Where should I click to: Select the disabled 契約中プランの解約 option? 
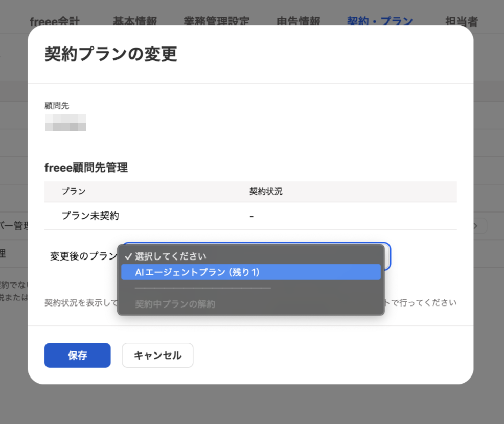[250, 304]
